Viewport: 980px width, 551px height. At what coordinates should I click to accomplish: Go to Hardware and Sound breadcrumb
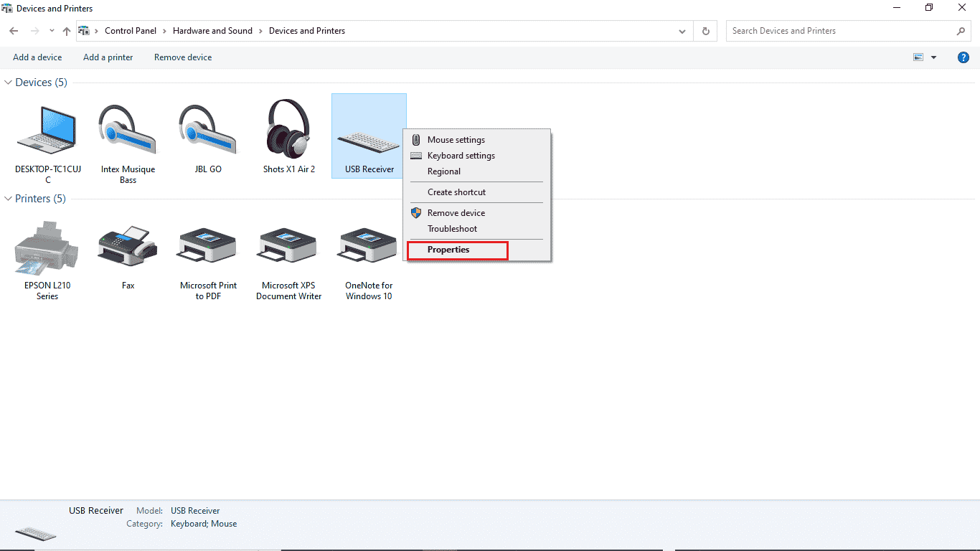(x=212, y=31)
